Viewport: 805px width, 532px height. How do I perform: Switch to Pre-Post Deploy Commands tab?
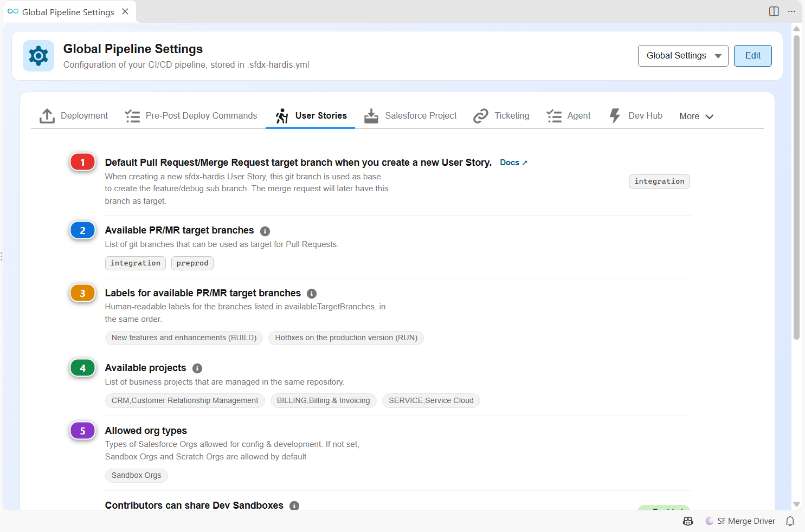(x=191, y=115)
